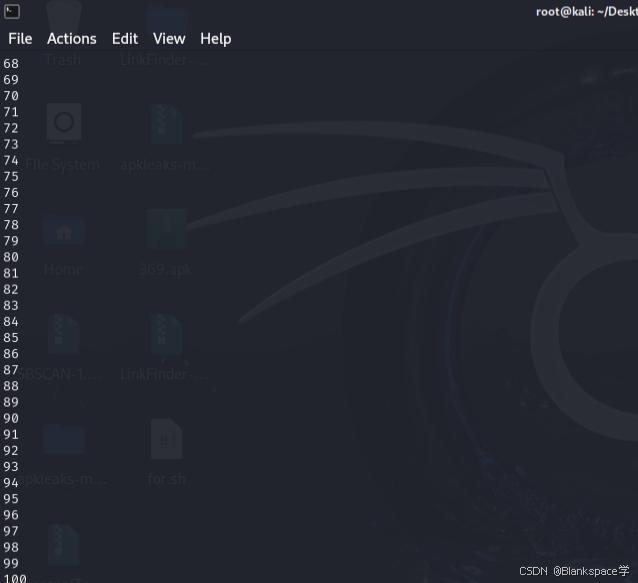The width and height of the screenshot is (638, 583).
Task: Click line number 79 in the terminal
Action: (11, 241)
